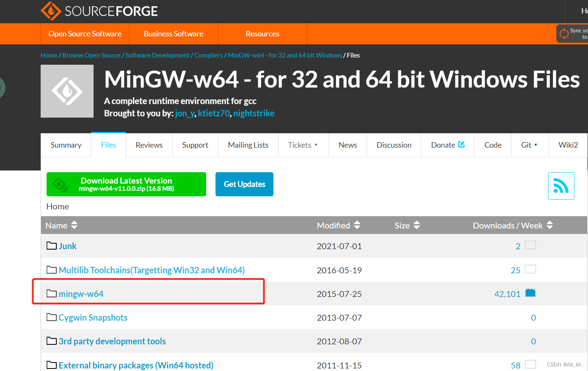Image resolution: width=588 pixels, height=371 pixels.
Task: Open the Business Software menu
Action: click(x=174, y=34)
